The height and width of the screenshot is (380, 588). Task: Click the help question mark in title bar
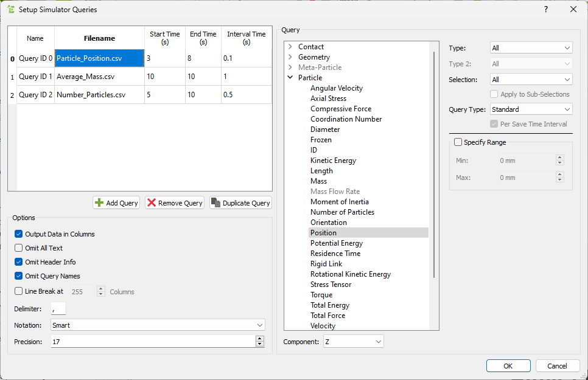(x=545, y=9)
